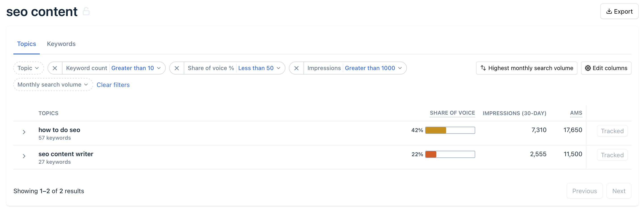Open the Less than 50 condition dropdown

[x=259, y=68]
